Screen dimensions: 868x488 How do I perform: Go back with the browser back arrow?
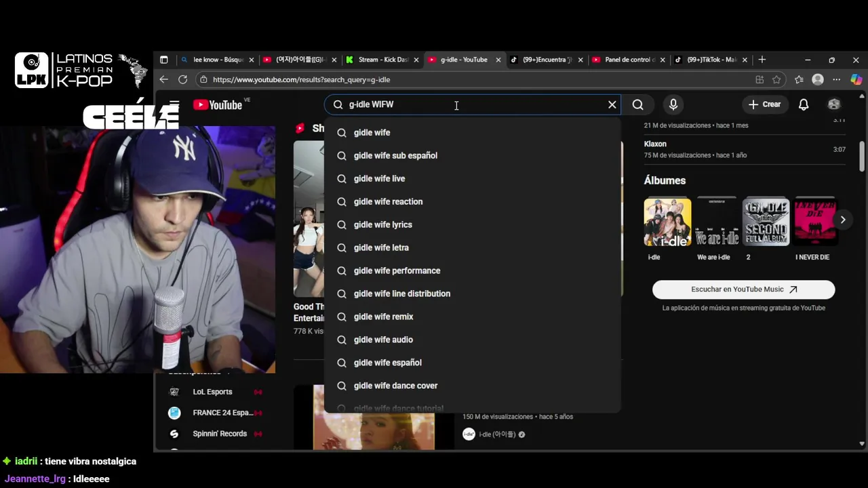[x=164, y=79]
